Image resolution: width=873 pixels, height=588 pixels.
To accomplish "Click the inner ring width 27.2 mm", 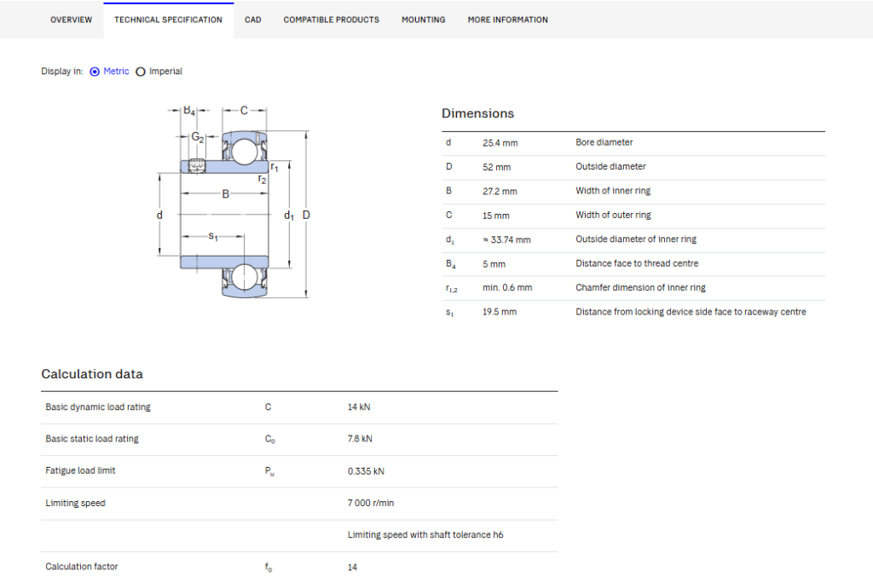I will (x=500, y=192).
